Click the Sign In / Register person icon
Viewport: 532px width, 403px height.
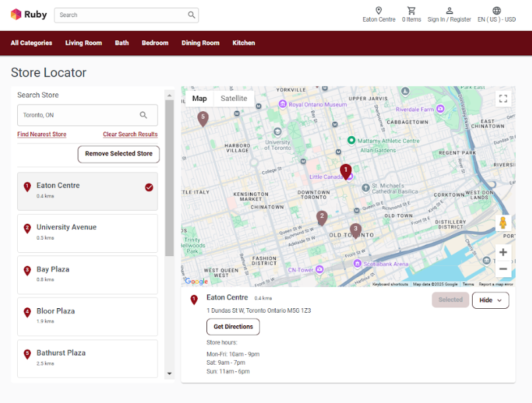tap(449, 11)
